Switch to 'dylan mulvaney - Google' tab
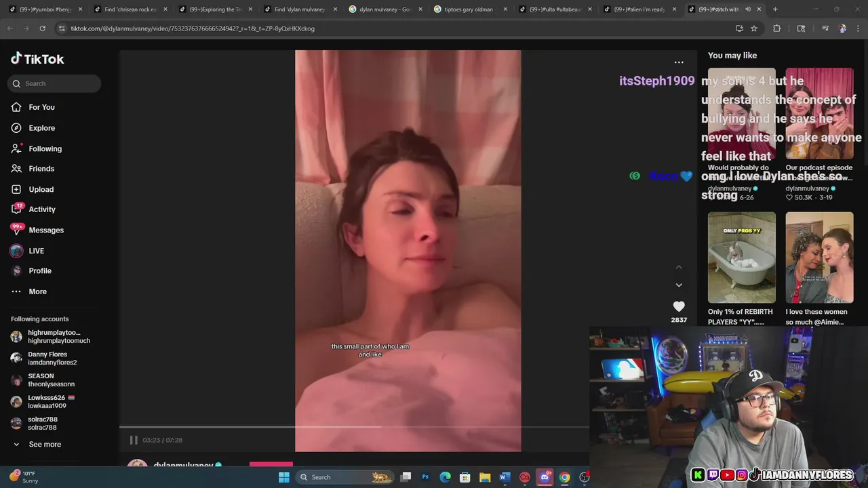 tap(384, 9)
